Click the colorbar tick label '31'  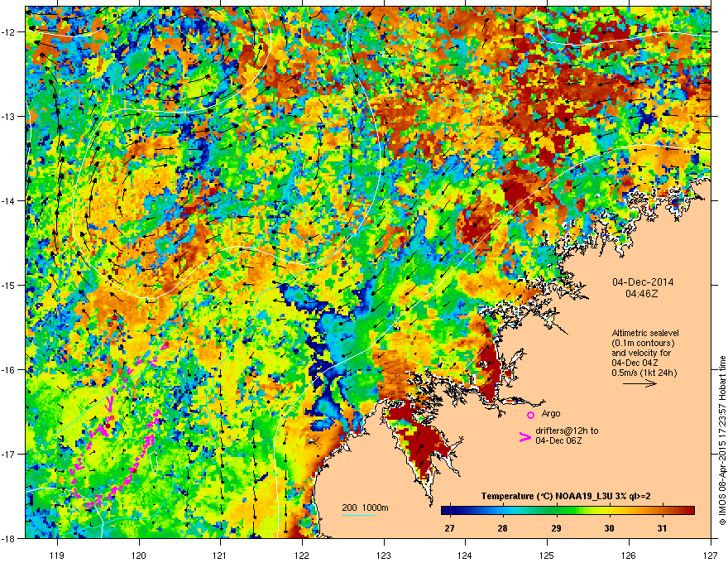pos(662,528)
